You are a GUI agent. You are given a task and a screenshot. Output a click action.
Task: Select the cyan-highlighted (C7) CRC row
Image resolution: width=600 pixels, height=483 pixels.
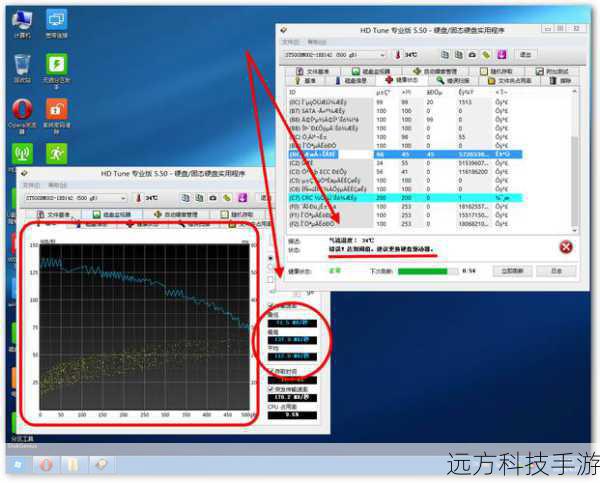point(405,197)
